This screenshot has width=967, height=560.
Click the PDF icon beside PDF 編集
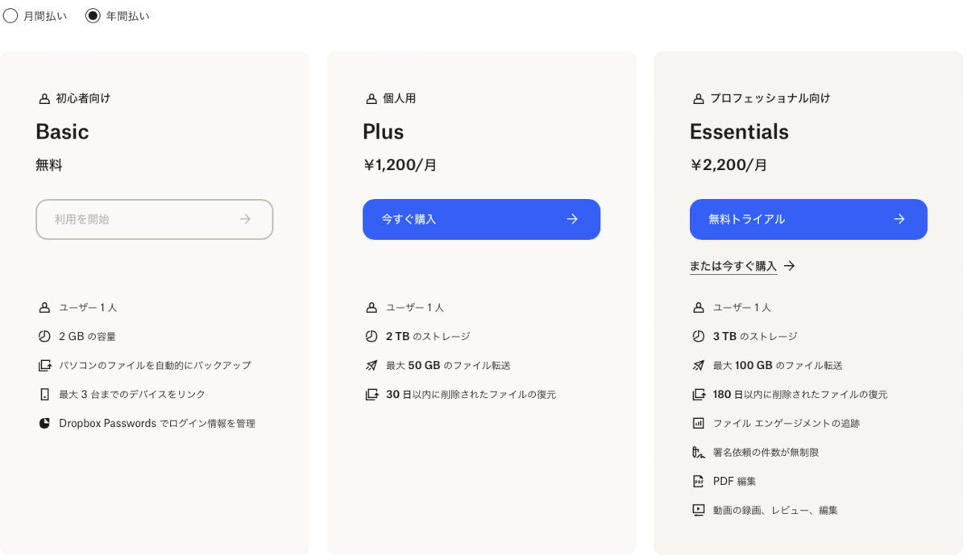(x=699, y=482)
